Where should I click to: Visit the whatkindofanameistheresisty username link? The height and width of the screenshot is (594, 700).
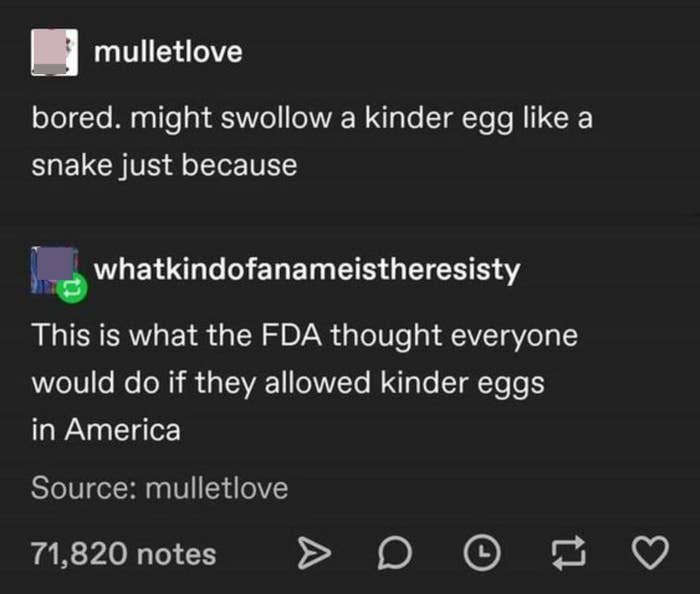pyautogui.click(x=307, y=270)
